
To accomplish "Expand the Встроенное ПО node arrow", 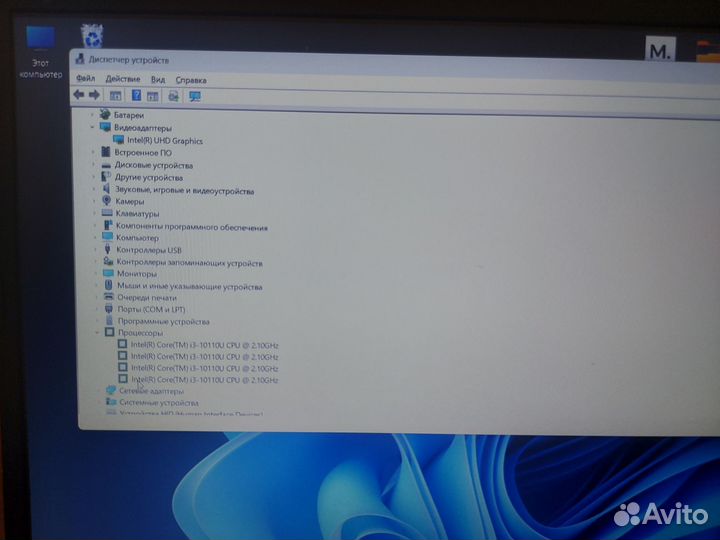I will click(93, 152).
